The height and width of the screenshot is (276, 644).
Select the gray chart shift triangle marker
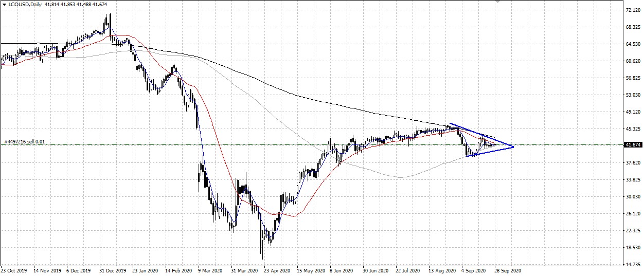click(x=496, y=2)
